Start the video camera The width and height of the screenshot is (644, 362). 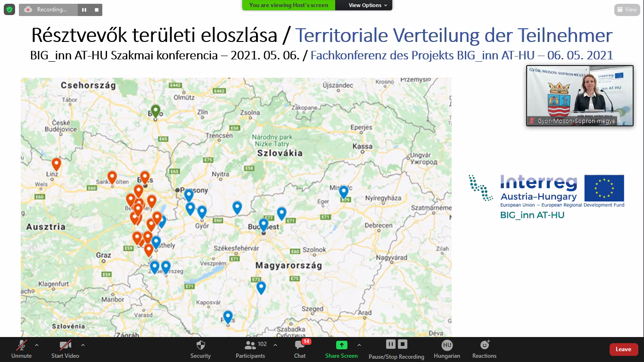pyautogui.click(x=65, y=349)
